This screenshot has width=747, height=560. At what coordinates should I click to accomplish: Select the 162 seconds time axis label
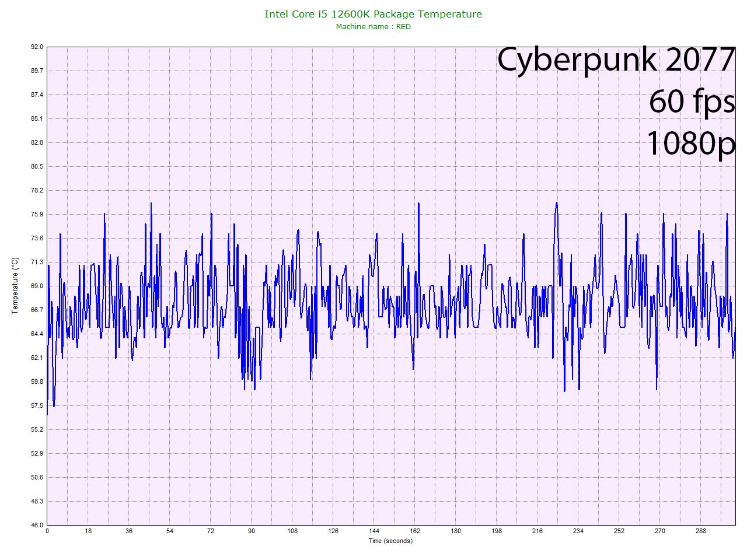point(415,531)
